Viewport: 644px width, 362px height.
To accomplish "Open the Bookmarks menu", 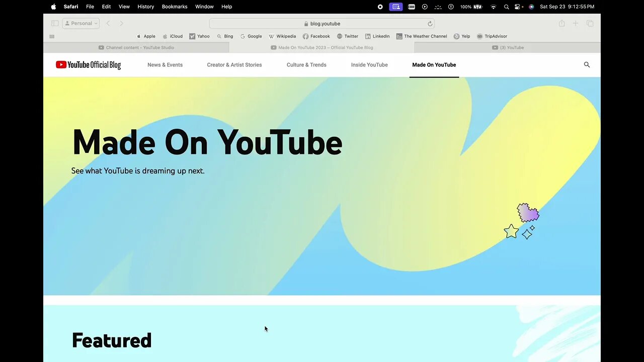I will pos(175,7).
